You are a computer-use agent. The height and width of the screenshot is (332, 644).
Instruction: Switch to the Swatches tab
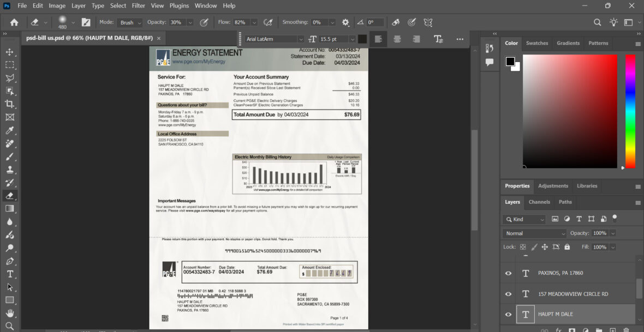pos(537,43)
